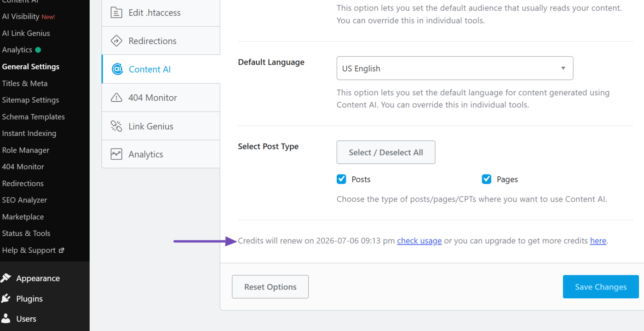The image size is (644, 331).
Task: Click the 404 Monitor warning triangle icon
Action: 116,98
